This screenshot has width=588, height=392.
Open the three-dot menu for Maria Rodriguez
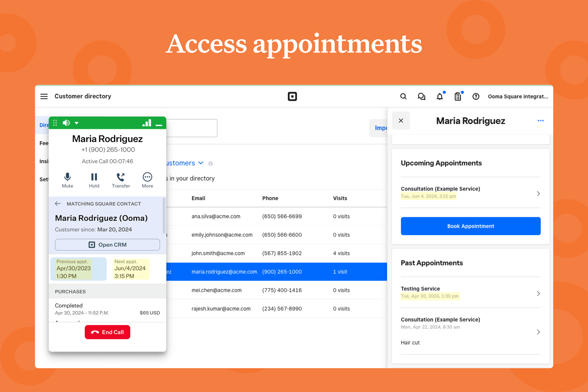coord(541,121)
